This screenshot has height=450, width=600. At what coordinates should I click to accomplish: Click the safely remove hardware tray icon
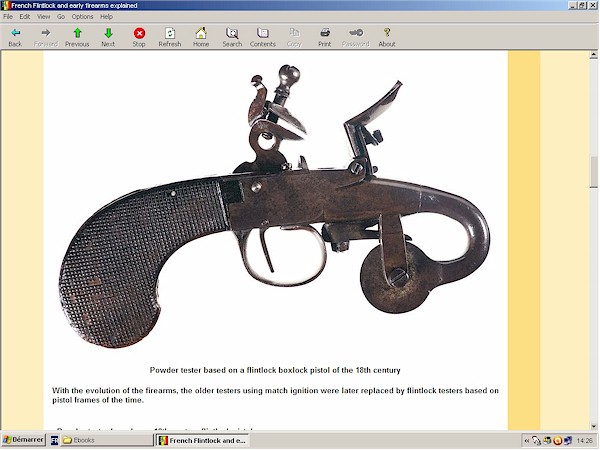click(x=536, y=441)
